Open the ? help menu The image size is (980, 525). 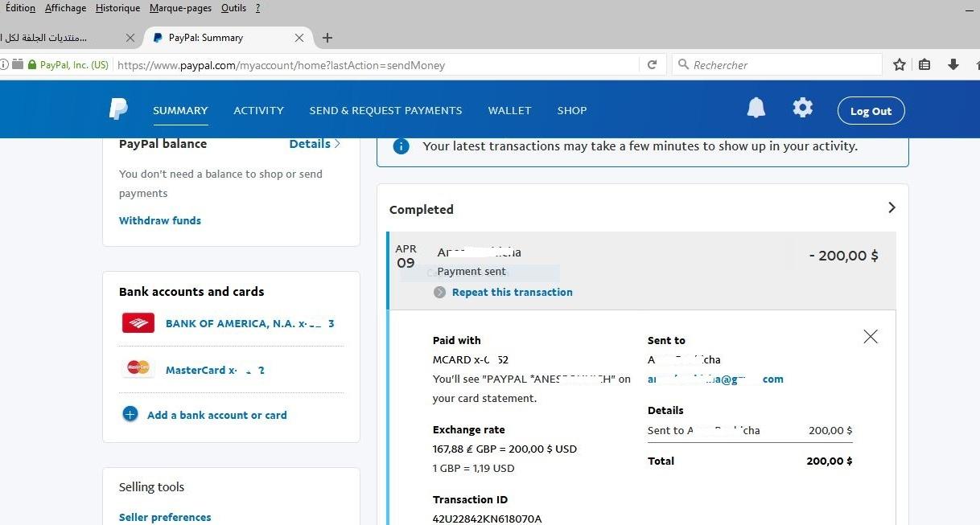pos(257,8)
